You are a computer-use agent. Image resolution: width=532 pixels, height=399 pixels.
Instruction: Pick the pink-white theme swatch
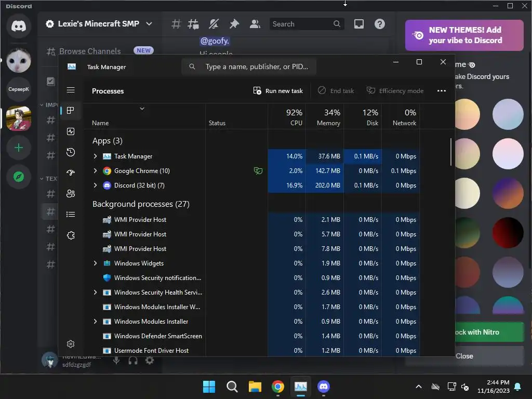508,154
